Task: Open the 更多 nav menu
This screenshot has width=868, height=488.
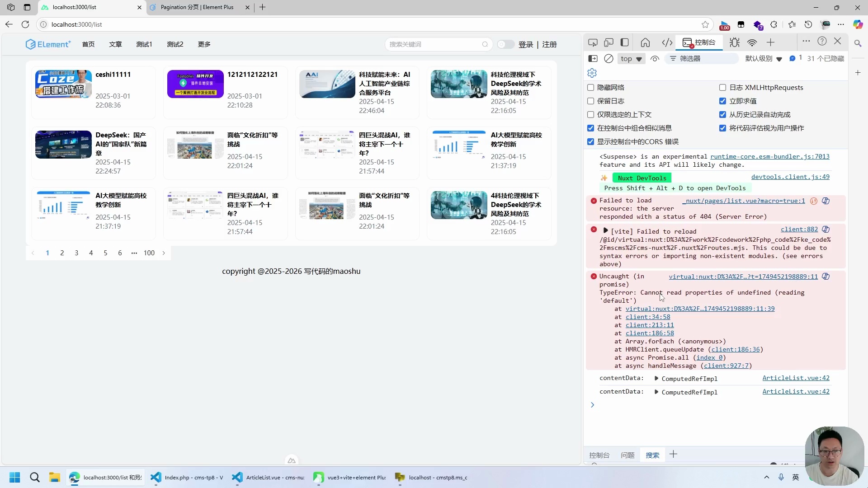Action: 204,44
